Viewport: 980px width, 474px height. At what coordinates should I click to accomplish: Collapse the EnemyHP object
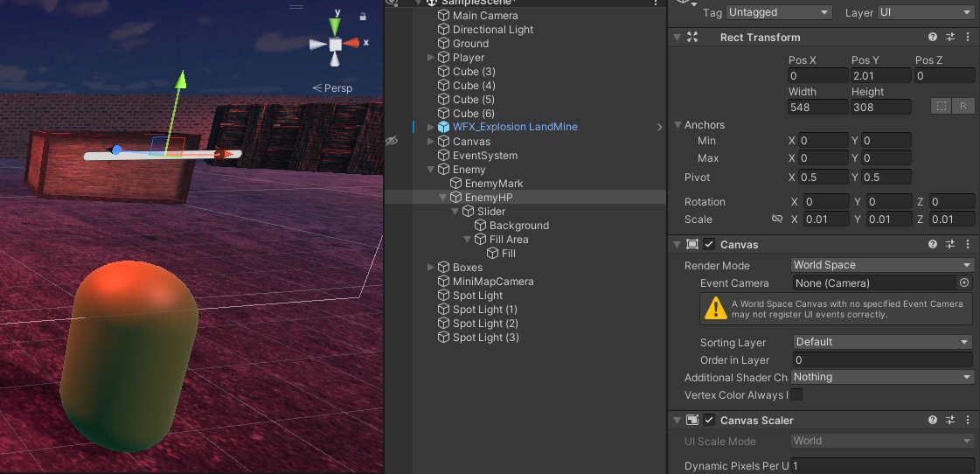click(x=442, y=198)
